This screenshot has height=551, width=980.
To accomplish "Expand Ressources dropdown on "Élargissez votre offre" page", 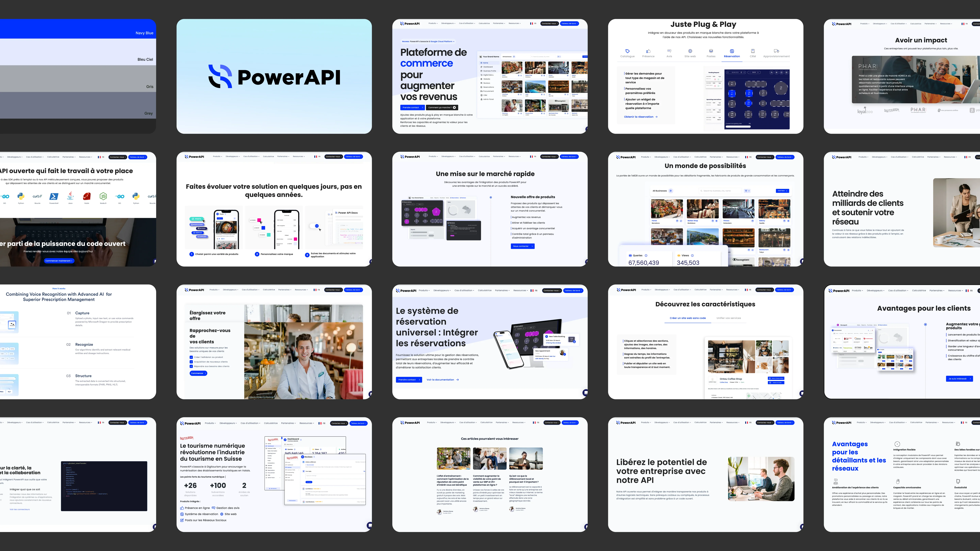I will click(x=301, y=290).
